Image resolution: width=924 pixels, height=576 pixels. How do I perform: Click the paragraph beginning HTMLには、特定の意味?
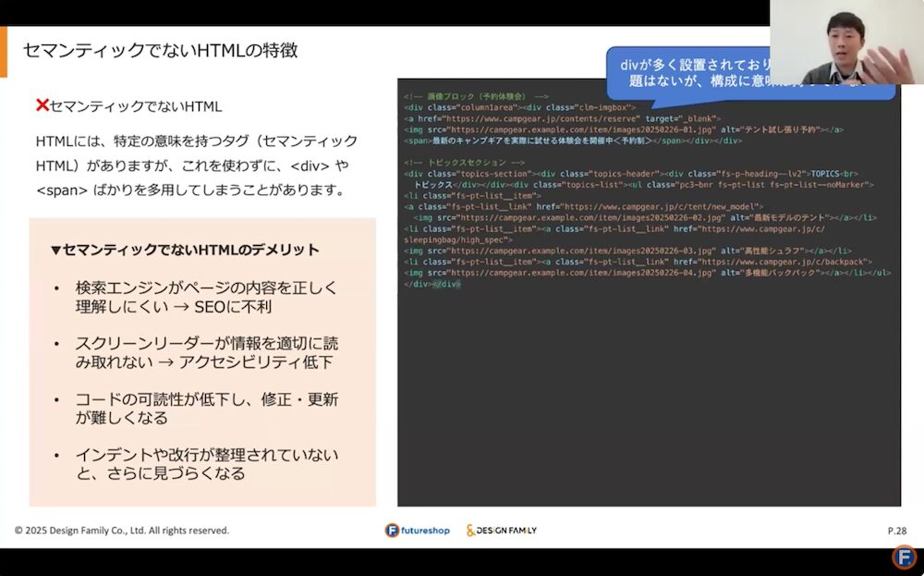(x=197, y=165)
